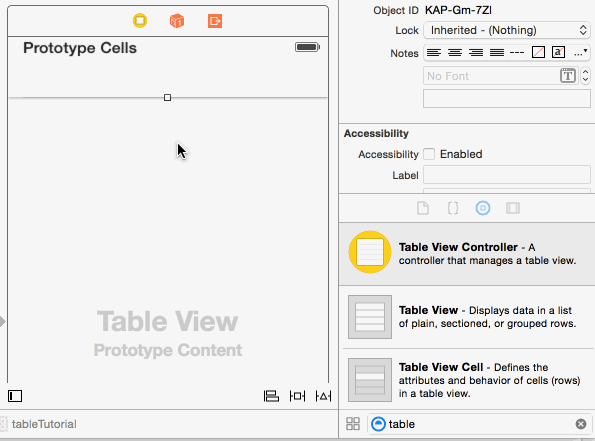Click the orange Exit icon in scene dock
The height and width of the screenshot is (441, 595).
pyautogui.click(x=215, y=21)
